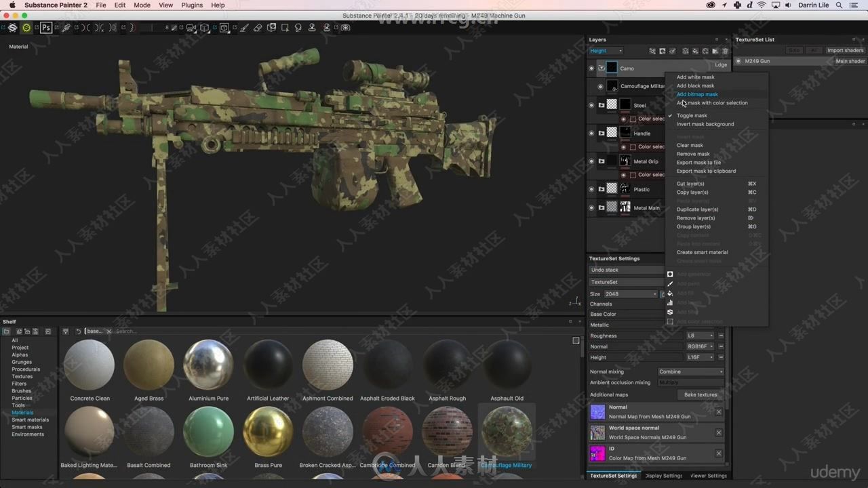868x488 pixels.
Task: Open the camera view mode icon in toolbar
Action: 191,28
